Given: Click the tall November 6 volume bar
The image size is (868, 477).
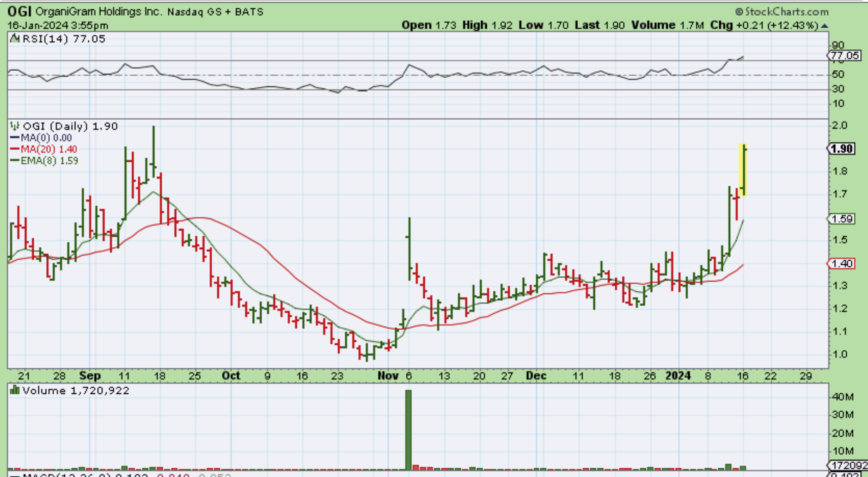Looking at the screenshot, I should [408, 430].
